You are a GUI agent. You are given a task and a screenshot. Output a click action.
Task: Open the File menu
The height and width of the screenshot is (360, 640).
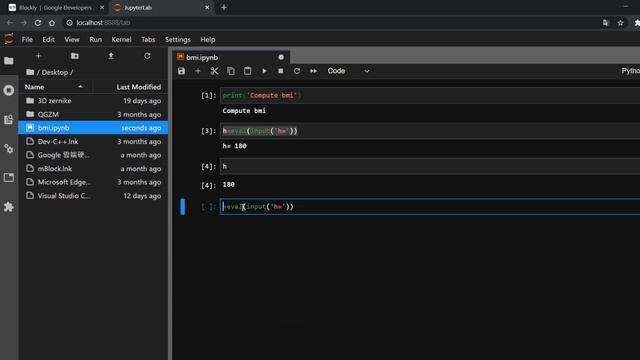click(27, 40)
